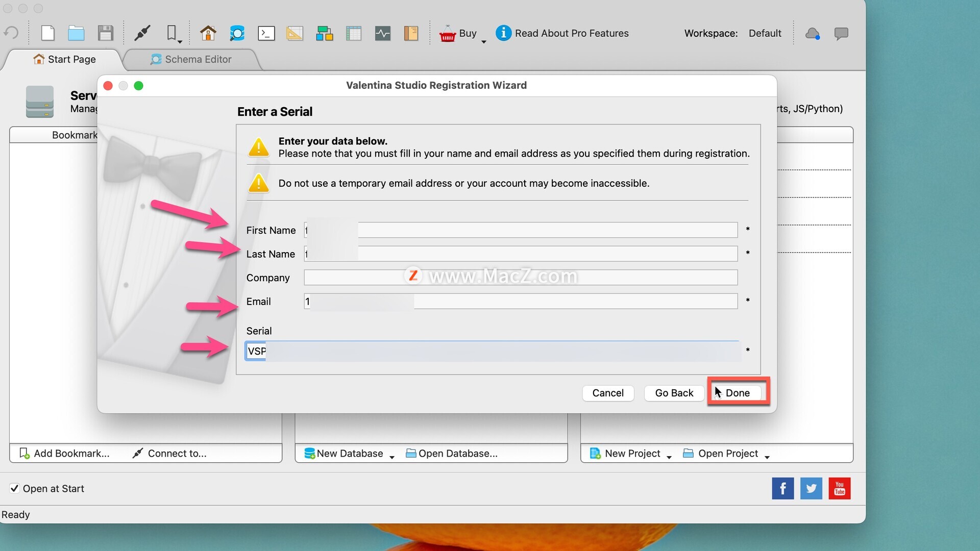The height and width of the screenshot is (551, 980).
Task: Zoom the wizard with green button
Action: (138, 86)
